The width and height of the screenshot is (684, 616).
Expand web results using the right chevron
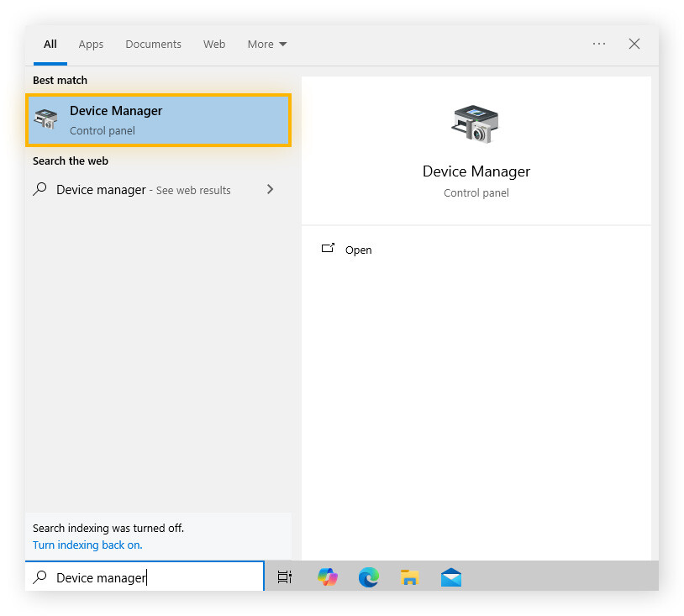point(270,190)
